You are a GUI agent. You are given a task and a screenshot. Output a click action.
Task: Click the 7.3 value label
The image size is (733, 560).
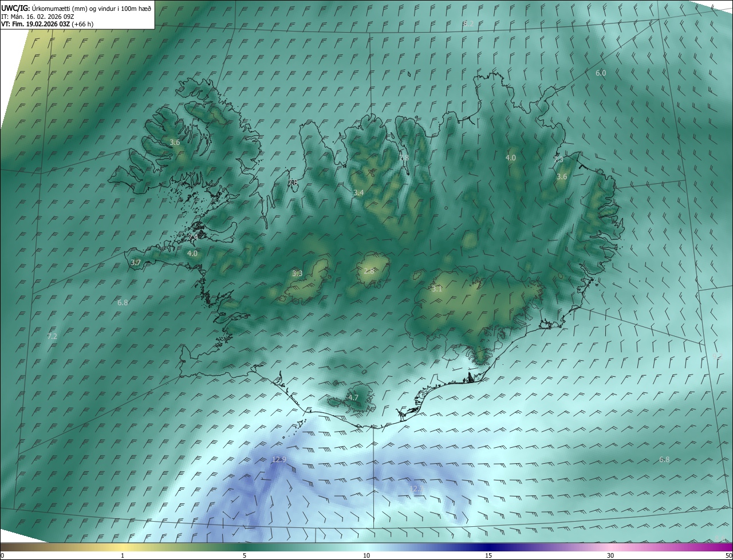558,160
